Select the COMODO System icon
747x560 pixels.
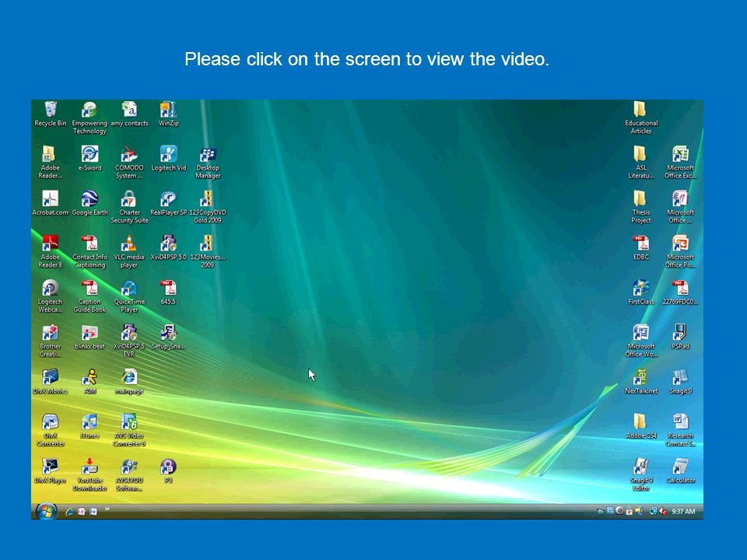[129, 162]
